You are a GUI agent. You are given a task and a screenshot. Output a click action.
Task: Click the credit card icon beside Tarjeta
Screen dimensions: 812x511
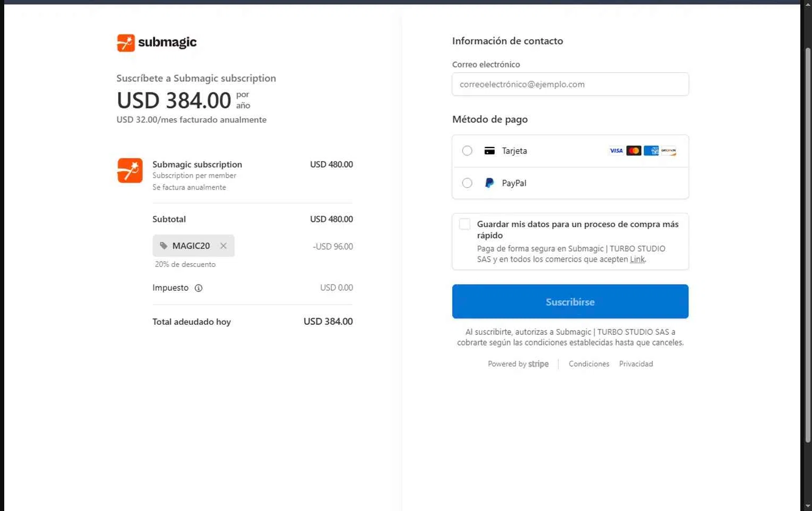(x=489, y=151)
